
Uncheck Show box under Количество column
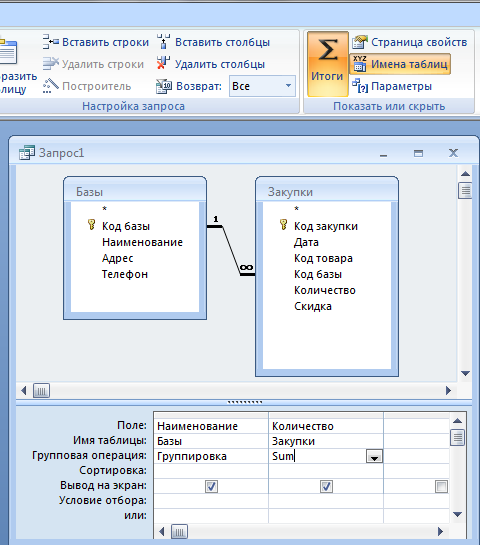click(326, 486)
